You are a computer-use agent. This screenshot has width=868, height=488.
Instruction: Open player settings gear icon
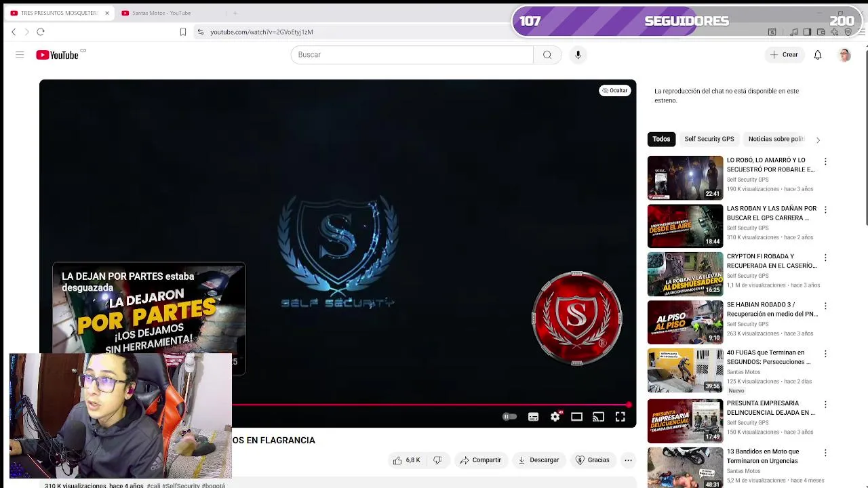tap(555, 417)
